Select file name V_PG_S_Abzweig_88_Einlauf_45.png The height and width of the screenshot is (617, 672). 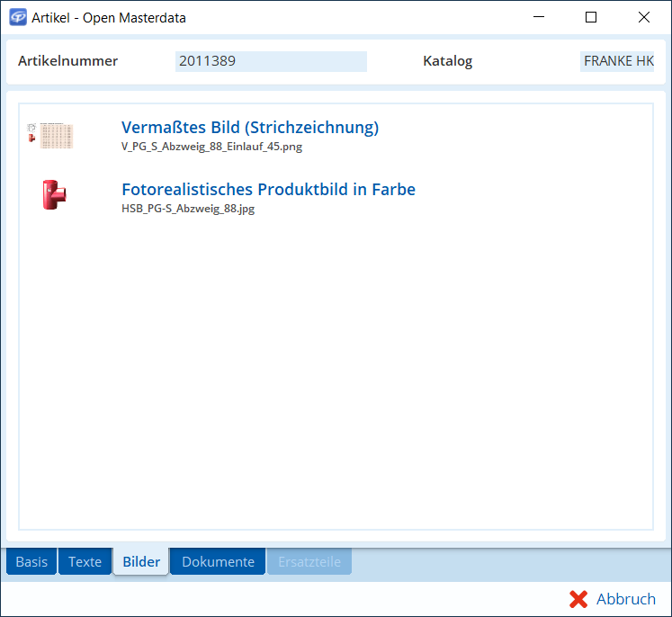coord(218,147)
